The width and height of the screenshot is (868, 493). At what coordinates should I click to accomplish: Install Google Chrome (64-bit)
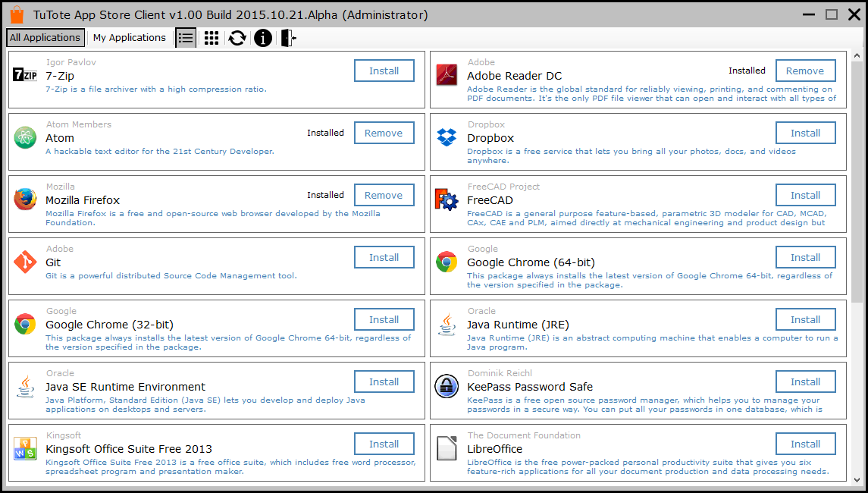pos(805,258)
